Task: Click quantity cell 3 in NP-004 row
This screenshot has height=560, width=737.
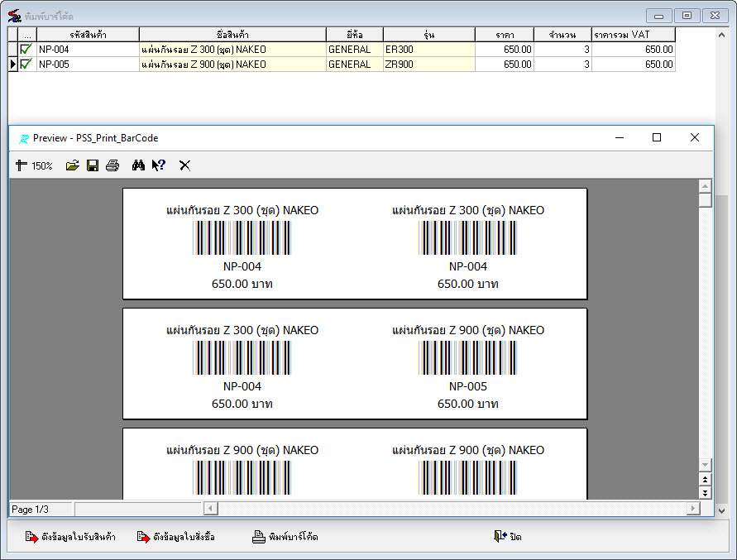Action: pyautogui.click(x=562, y=50)
